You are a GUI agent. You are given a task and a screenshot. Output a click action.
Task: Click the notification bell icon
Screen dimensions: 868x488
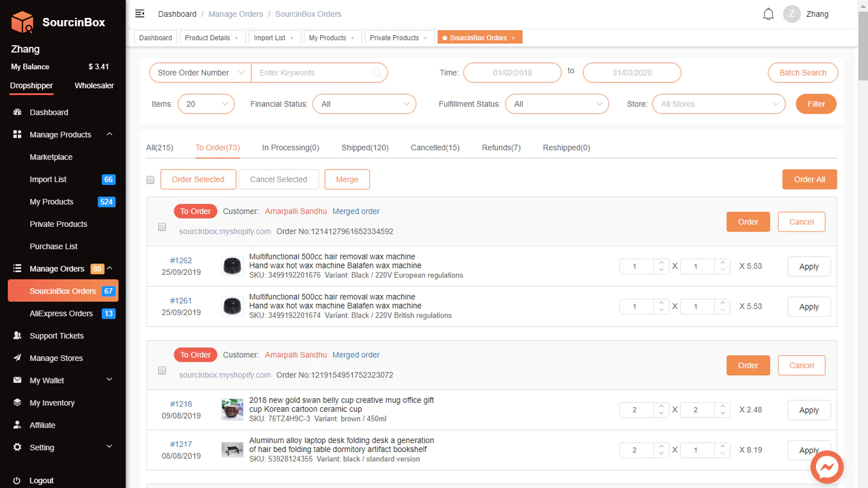(x=768, y=14)
